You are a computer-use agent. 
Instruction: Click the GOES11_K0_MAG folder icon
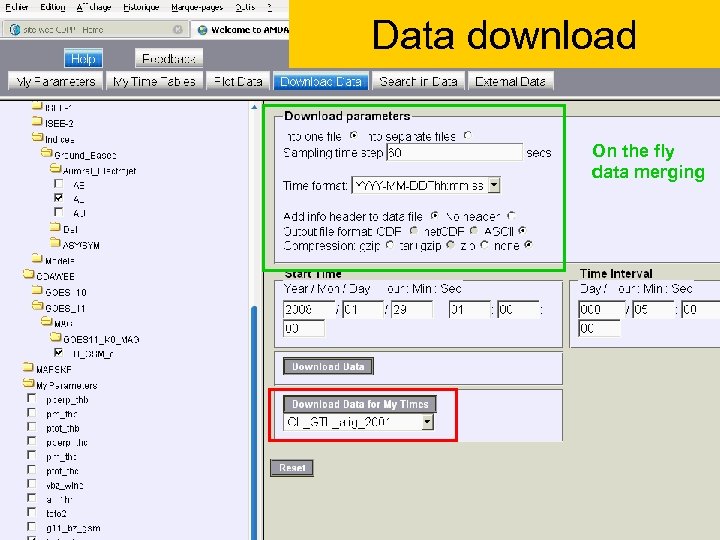click(x=56, y=338)
